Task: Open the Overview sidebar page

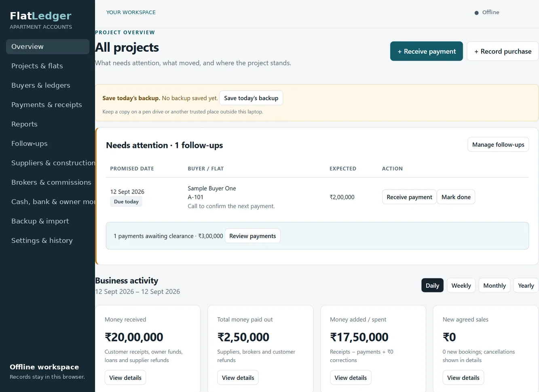Action: 48,46
